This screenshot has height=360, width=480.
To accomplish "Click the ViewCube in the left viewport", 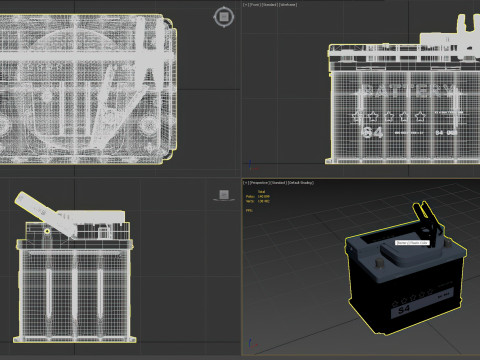I will click(x=224, y=195).
